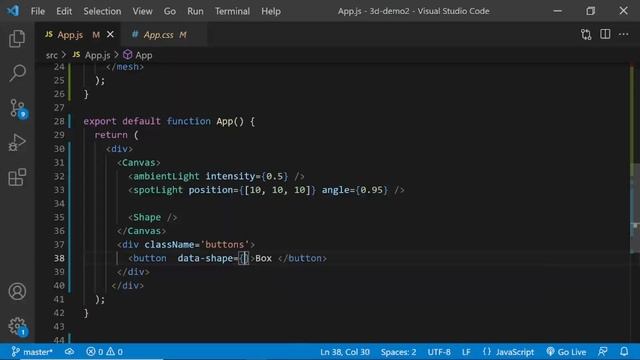Open the Run menu
Viewport: 640px width, 360px height.
tap(195, 11)
